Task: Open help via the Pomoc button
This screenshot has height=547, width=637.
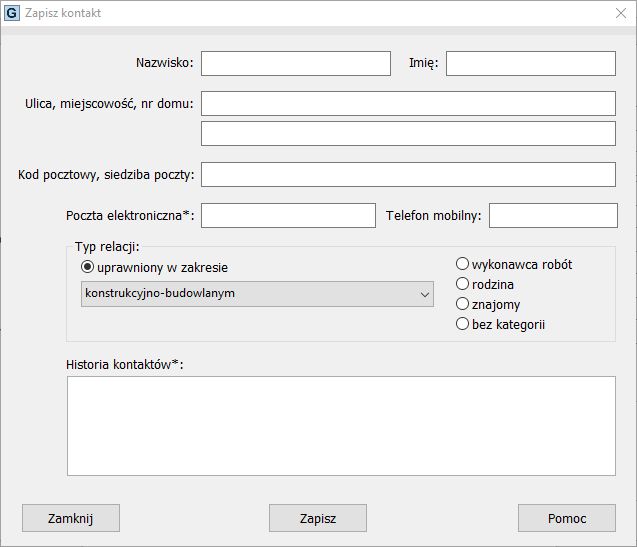Action: [x=566, y=518]
